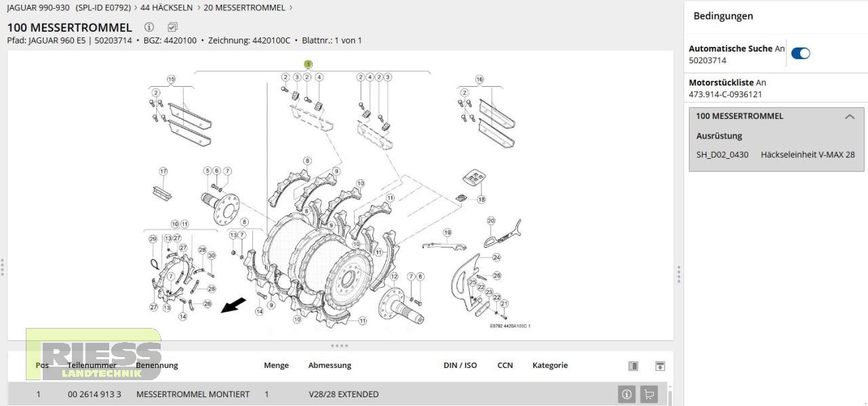Click the chevron after 20 MESSERTROMMEL breadcrumb

click(291, 8)
